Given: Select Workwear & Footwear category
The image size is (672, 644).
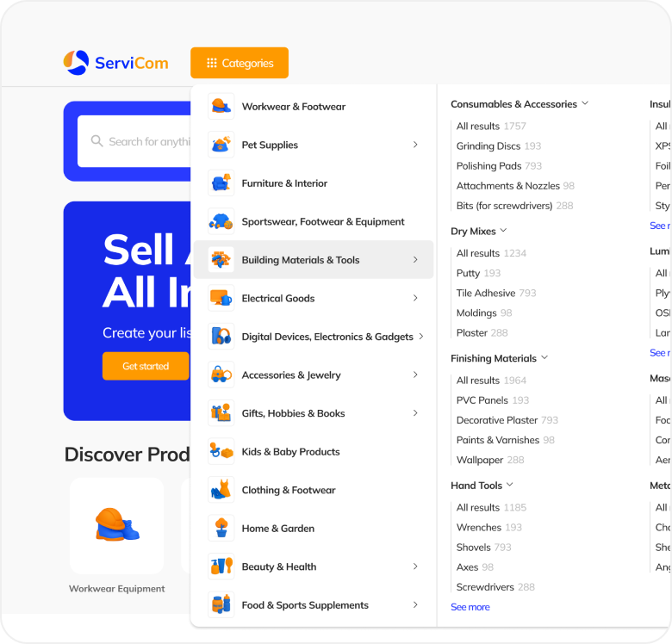Looking at the screenshot, I should [314, 106].
